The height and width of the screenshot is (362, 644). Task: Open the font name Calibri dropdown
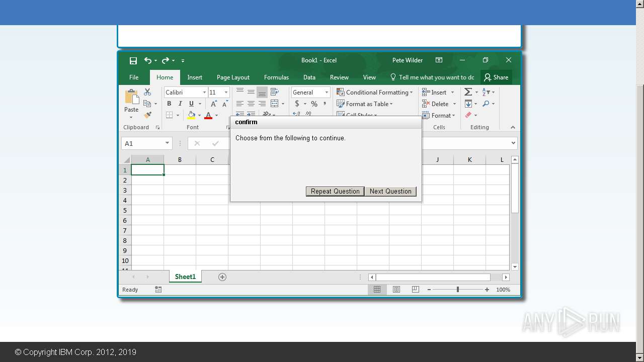point(204,93)
